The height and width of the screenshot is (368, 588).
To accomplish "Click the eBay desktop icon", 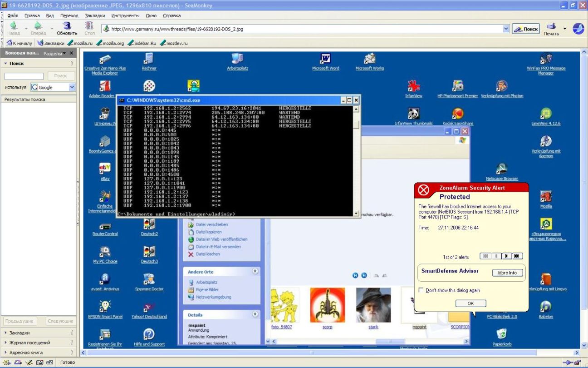I will (x=105, y=172).
